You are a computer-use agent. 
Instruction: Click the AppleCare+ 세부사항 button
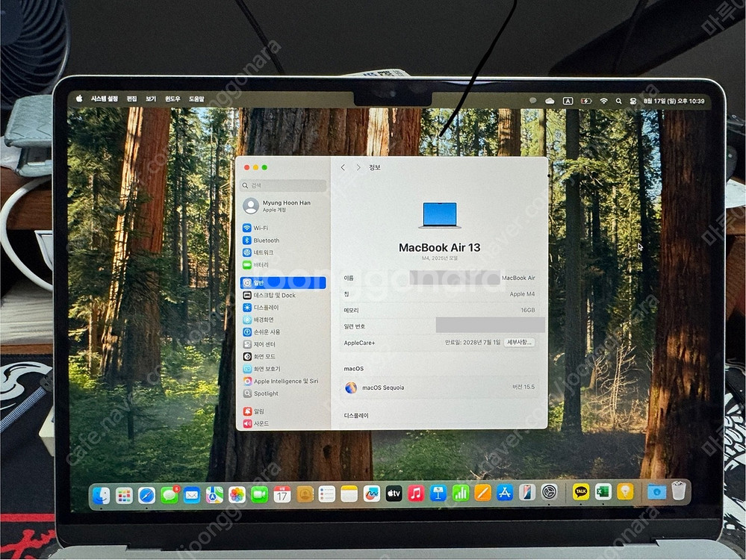point(519,343)
